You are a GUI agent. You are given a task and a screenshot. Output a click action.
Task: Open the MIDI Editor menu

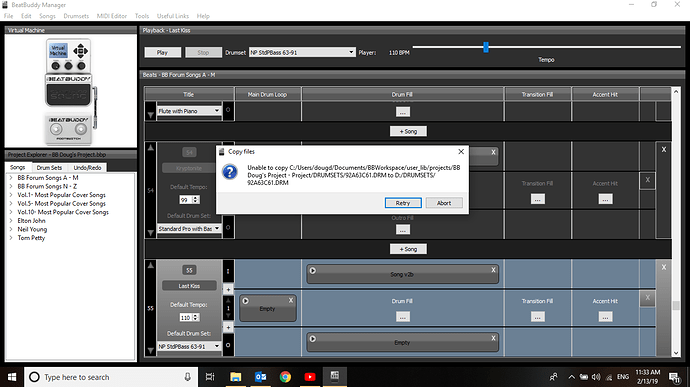coord(112,16)
